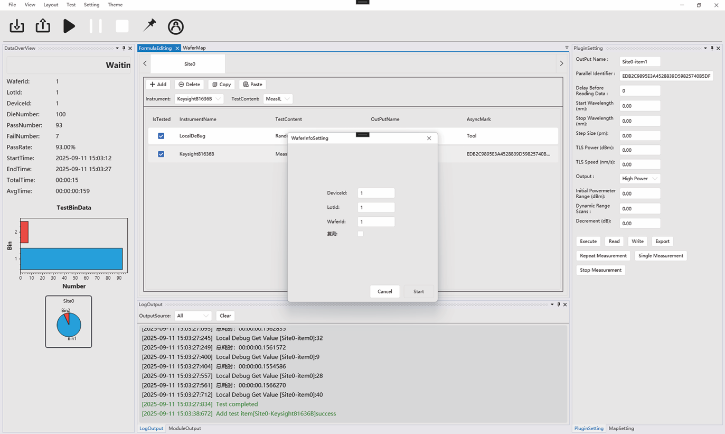Click the export upload icon in toolbar

click(x=42, y=26)
